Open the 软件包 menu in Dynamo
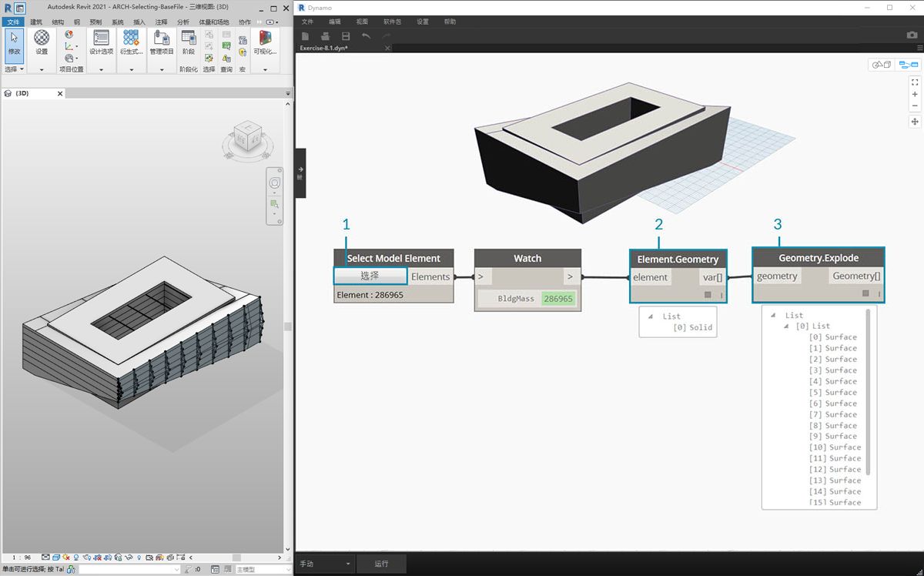This screenshot has height=576, width=924. pos(392,22)
